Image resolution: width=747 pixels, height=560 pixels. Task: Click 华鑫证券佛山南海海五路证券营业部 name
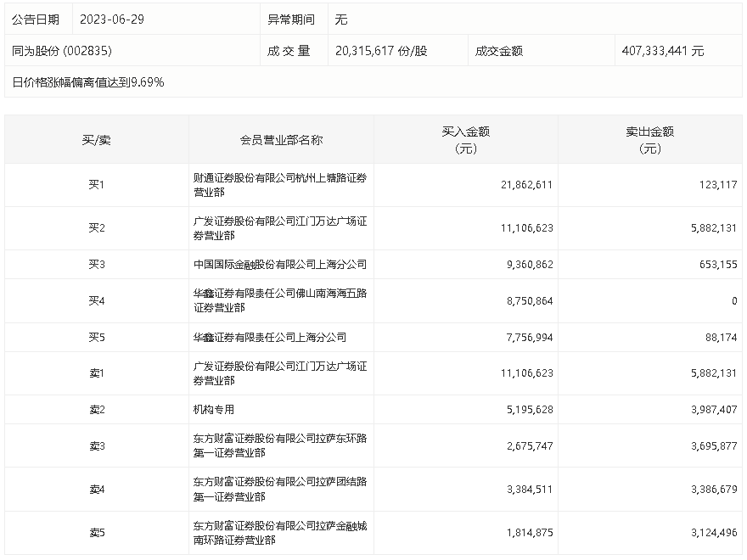click(280, 301)
